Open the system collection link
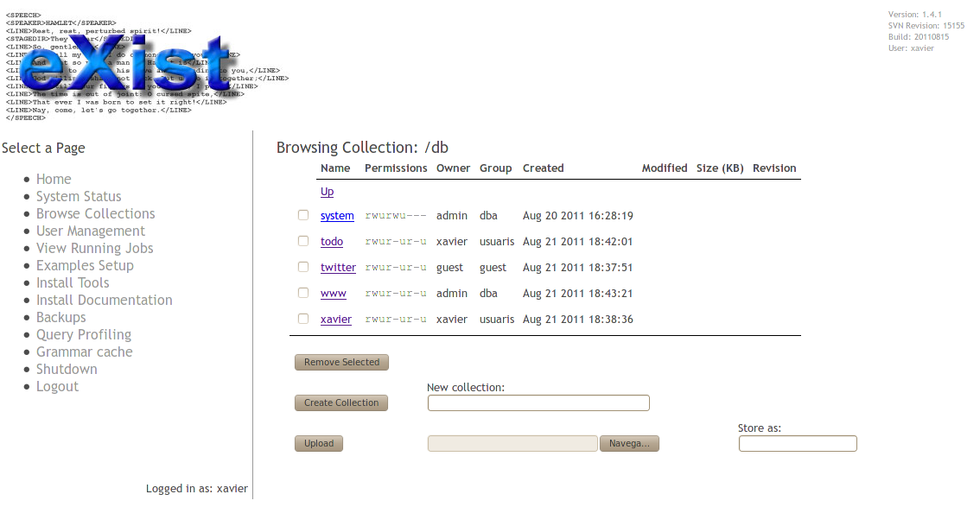 point(337,216)
